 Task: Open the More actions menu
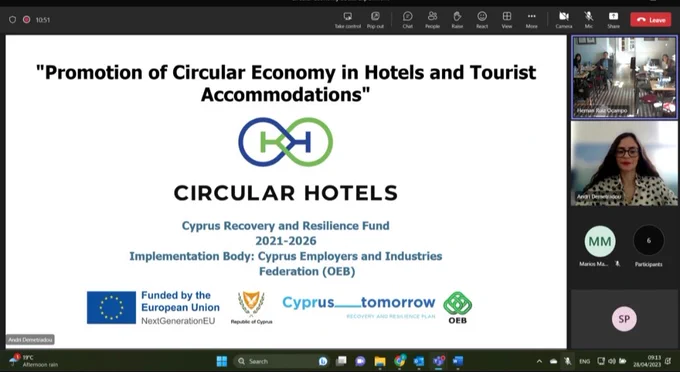pos(531,20)
